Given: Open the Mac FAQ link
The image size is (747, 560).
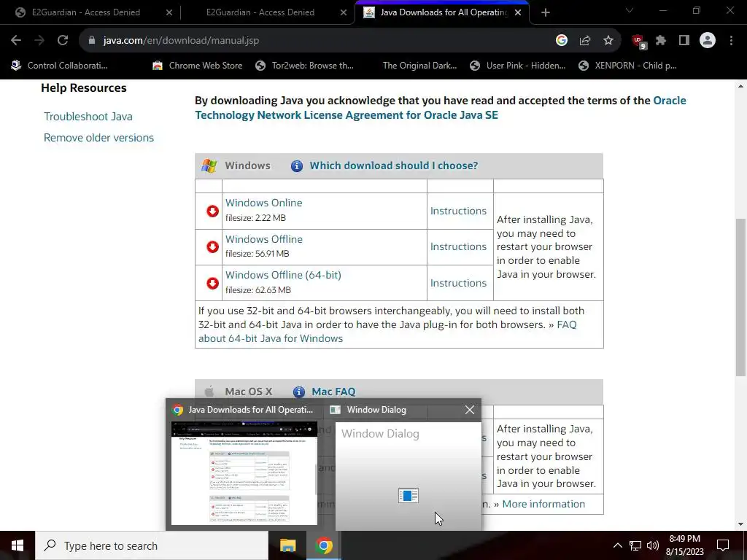Looking at the screenshot, I should (333, 392).
